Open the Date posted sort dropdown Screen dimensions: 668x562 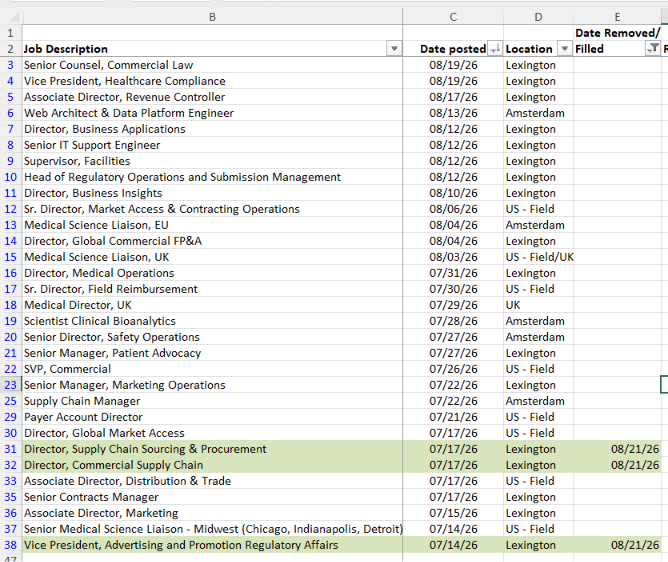pos(495,49)
